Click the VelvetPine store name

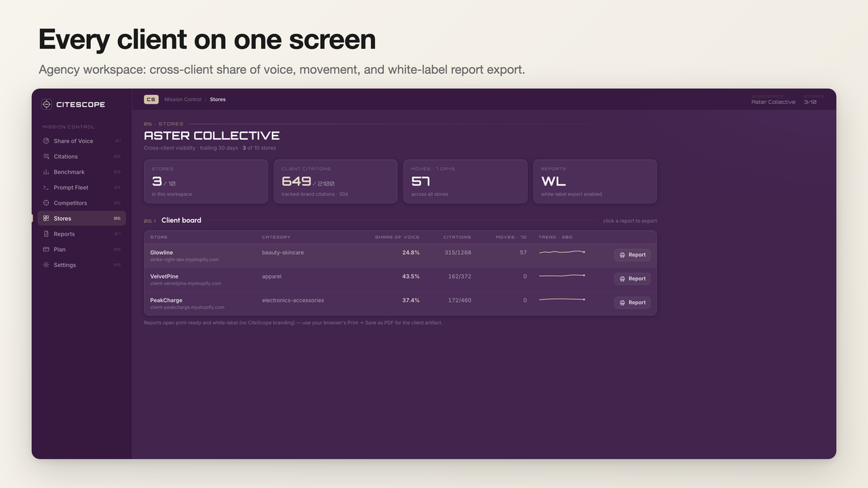tap(164, 277)
